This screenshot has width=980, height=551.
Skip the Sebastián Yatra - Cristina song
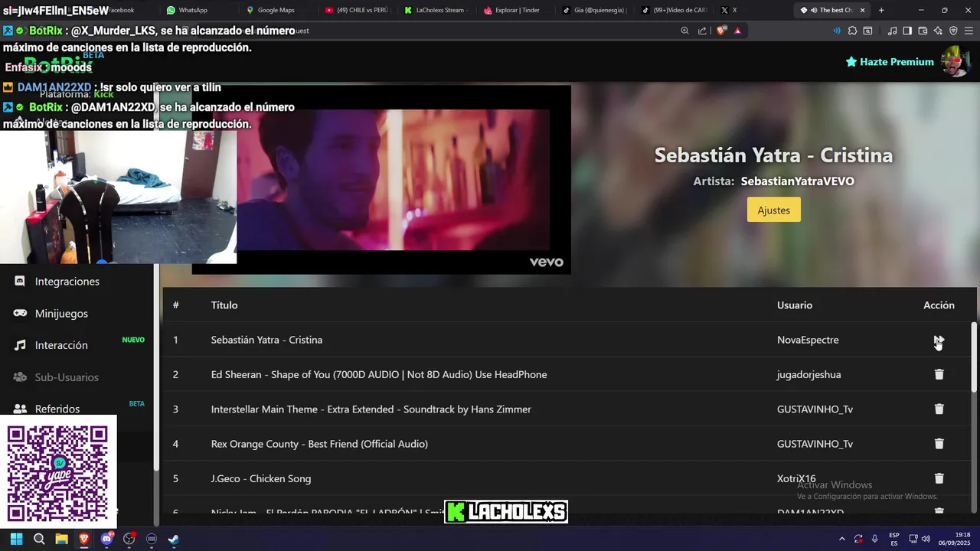(939, 340)
